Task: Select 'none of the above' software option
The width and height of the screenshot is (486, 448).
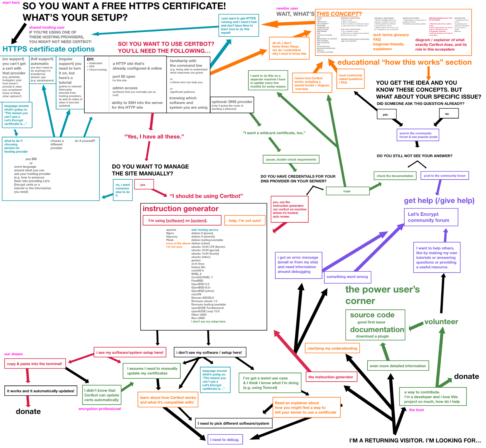Action: (x=179, y=243)
